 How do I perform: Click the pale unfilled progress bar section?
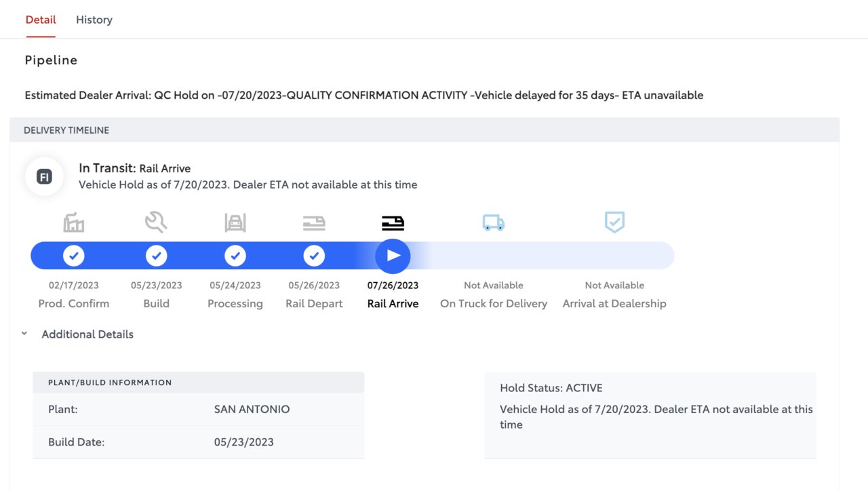(542, 256)
